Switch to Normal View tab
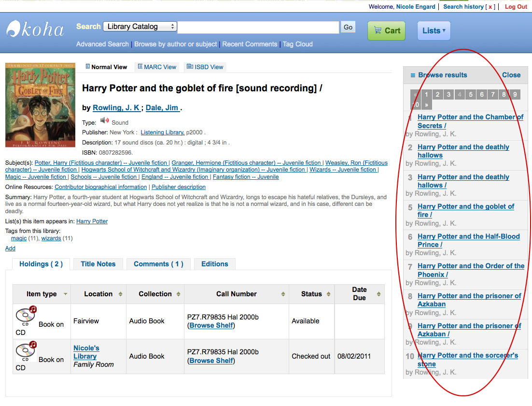The image size is (532, 406). pos(106,67)
